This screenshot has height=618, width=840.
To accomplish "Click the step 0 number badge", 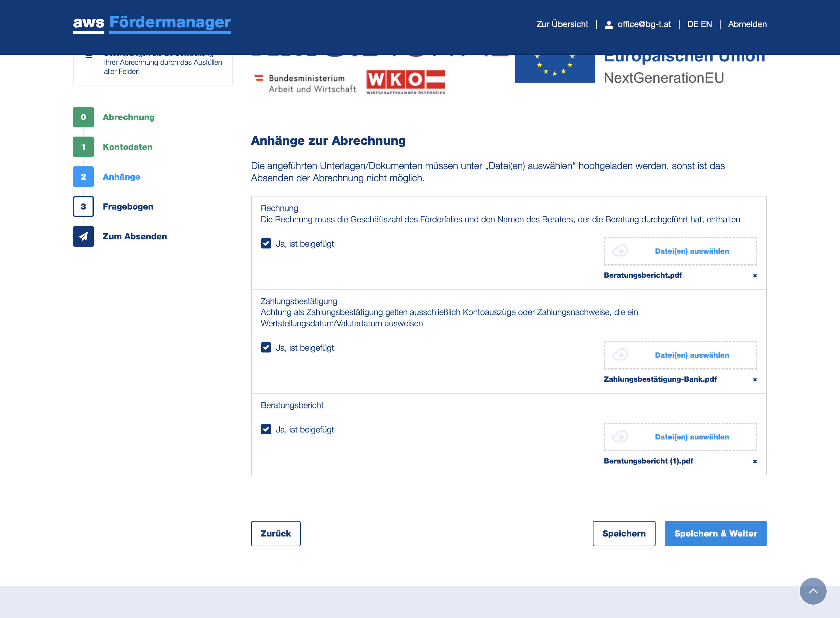I will coord(83,117).
